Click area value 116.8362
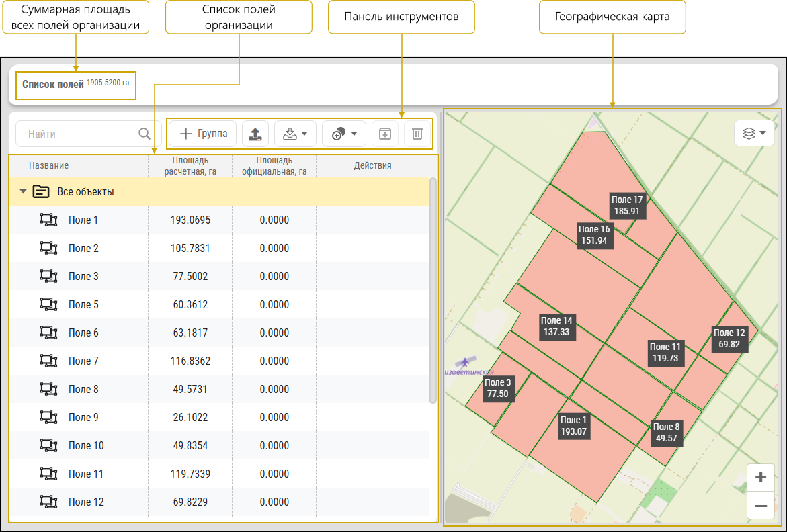Image resolution: width=787 pixels, height=532 pixels. point(190,361)
